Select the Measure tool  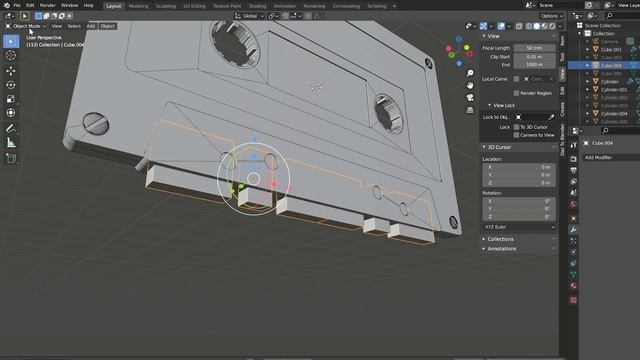pyautogui.click(x=11, y=143)
